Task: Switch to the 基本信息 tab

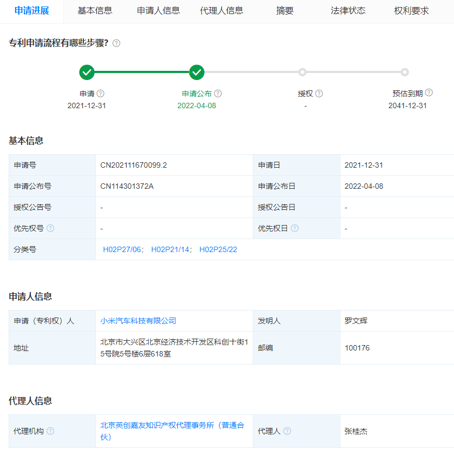Action: (x=95, y=11)
